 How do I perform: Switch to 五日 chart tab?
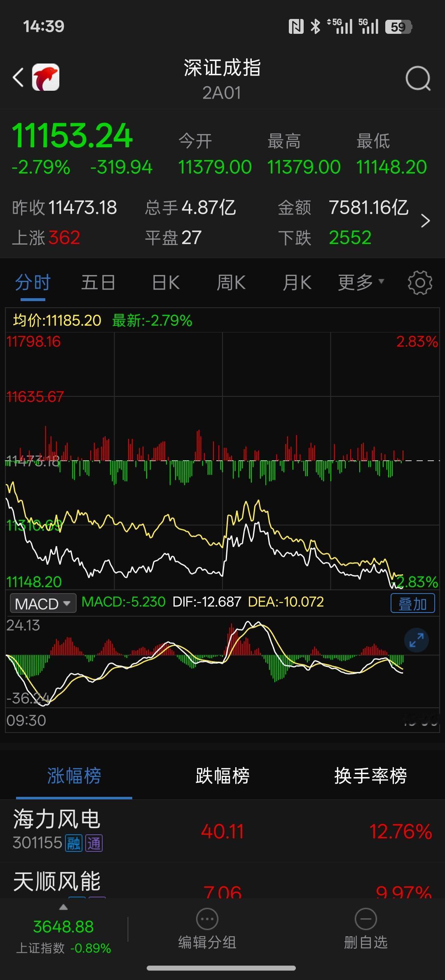click(98, 283)
